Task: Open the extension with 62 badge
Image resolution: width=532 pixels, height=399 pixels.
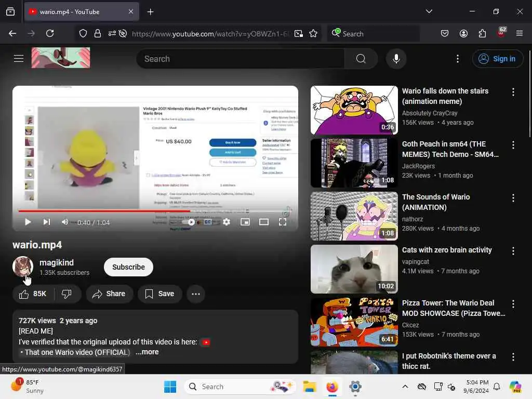Action: tap(501, 33)
